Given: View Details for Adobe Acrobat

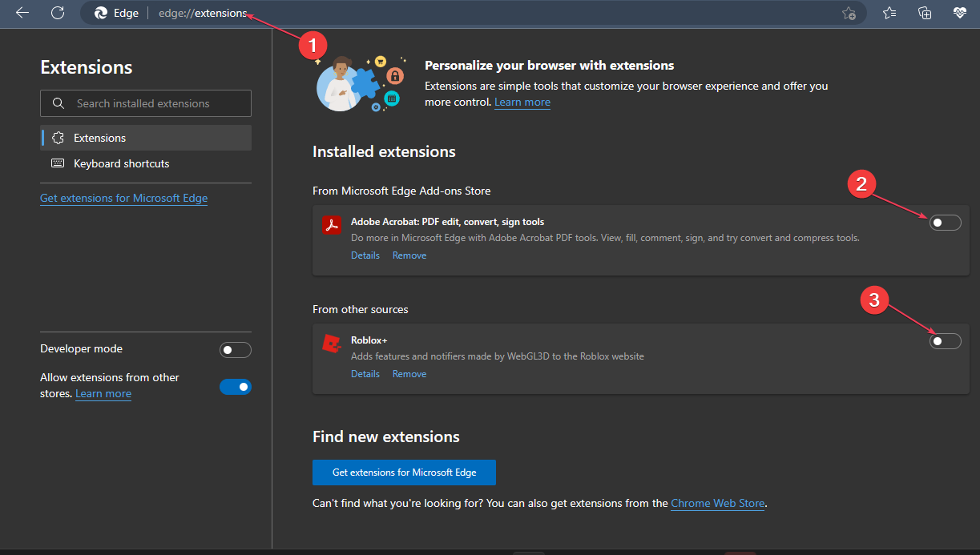Looking at the screenshot, I should (365, 255).
